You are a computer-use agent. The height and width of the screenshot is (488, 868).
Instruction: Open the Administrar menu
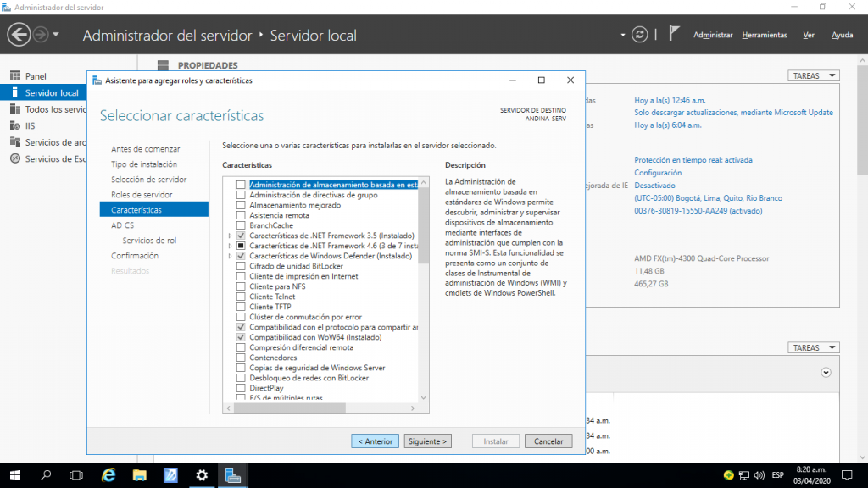[x=713, y=35]
